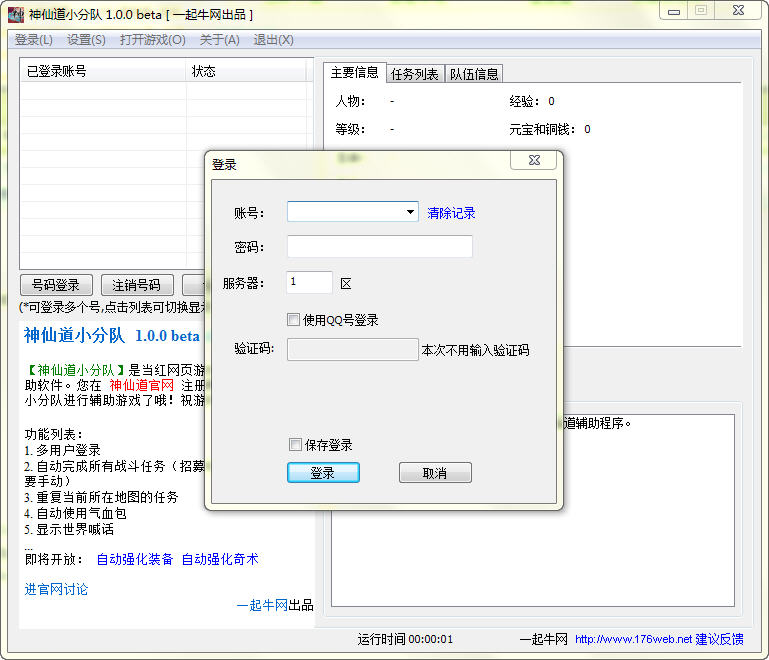Open the 关于(A) menu

[219, 40]
